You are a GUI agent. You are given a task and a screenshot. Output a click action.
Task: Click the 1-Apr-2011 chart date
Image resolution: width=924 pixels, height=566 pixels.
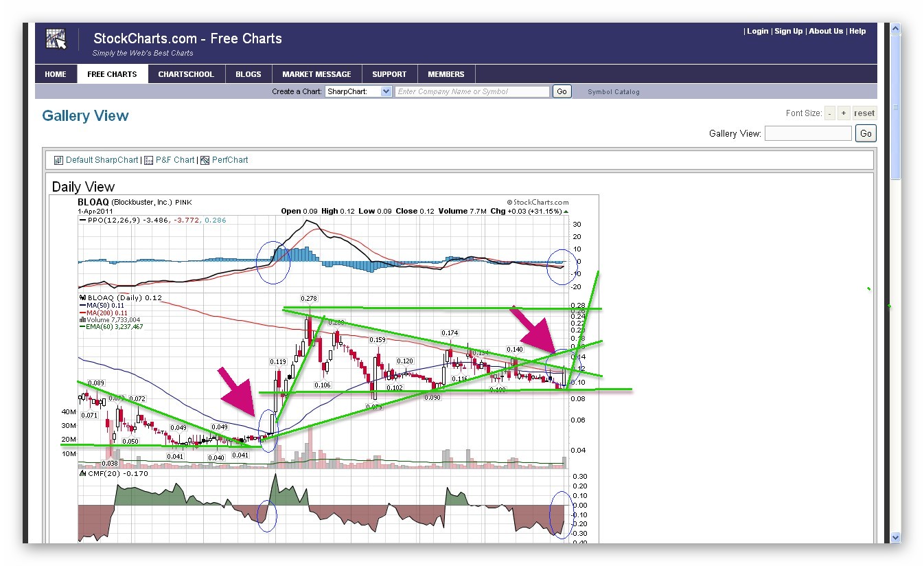[x=94, y=211]
